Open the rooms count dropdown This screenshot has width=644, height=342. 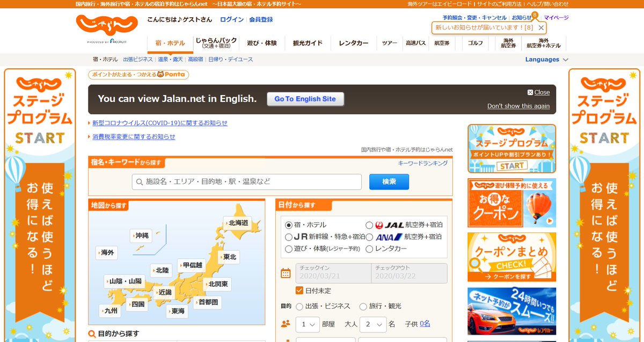(307, 324)
